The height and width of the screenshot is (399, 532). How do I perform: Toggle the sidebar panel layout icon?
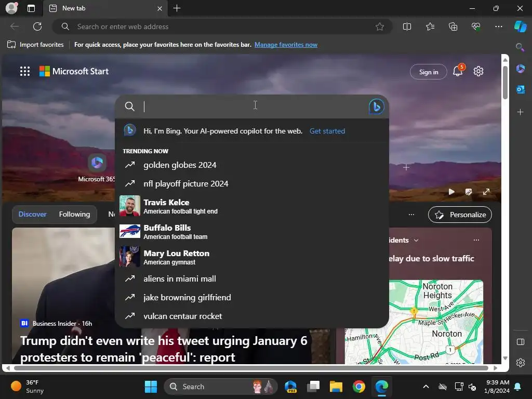point(521,342)
